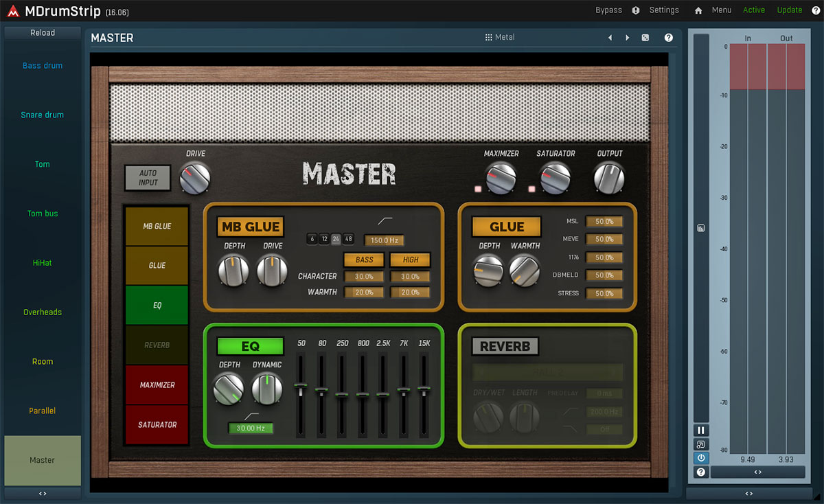Viewport: 824px width, 504px height.
Task: Select the Bass drum channel
Action: pyautogui.click(x=43, y=66)
